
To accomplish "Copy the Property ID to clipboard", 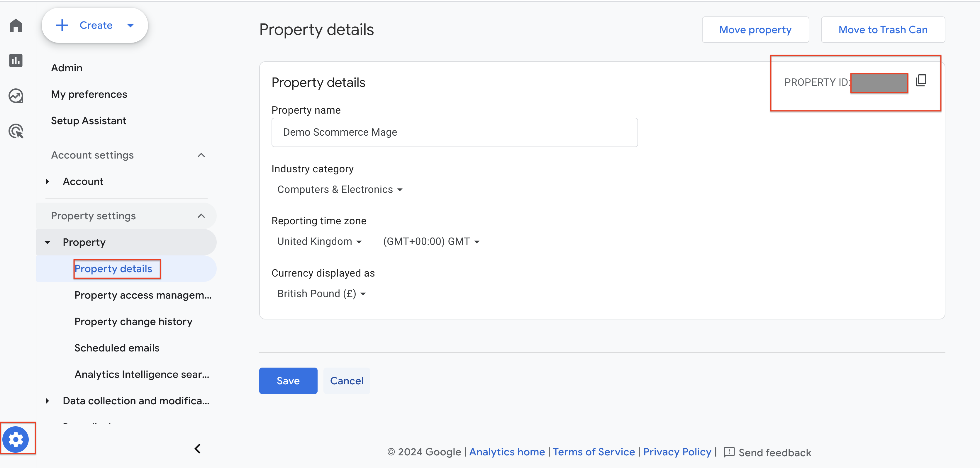I will [921, 80].
